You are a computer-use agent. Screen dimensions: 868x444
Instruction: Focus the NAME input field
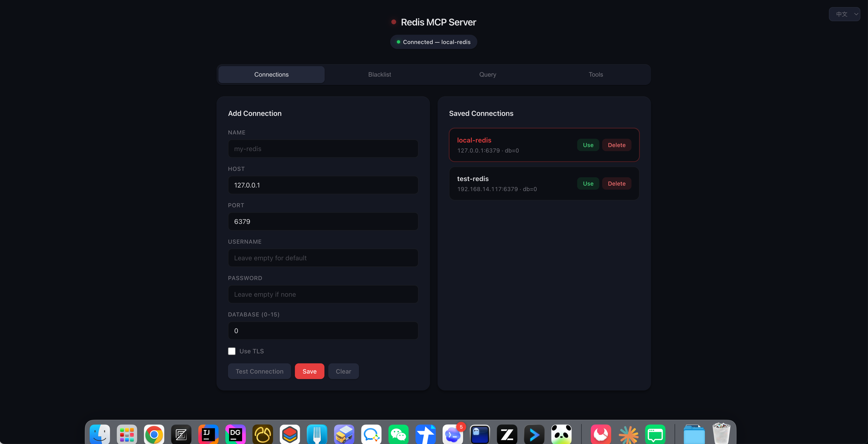[x=323, y=149]
